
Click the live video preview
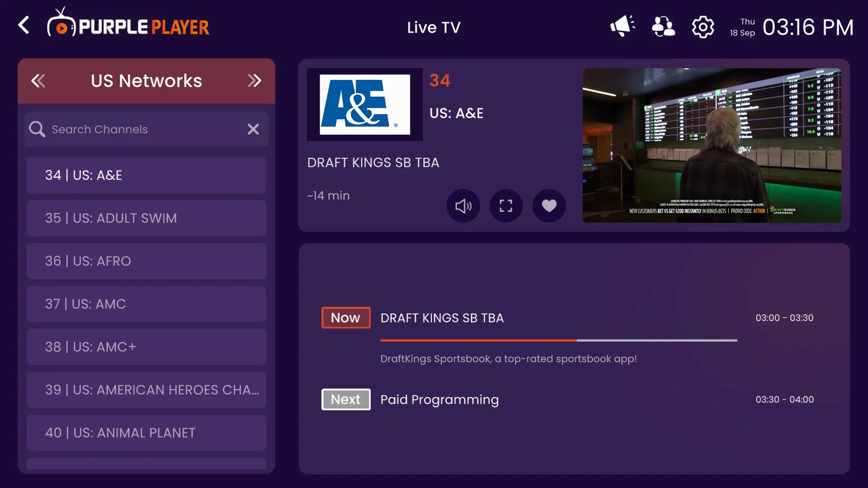tap(712, 145)
